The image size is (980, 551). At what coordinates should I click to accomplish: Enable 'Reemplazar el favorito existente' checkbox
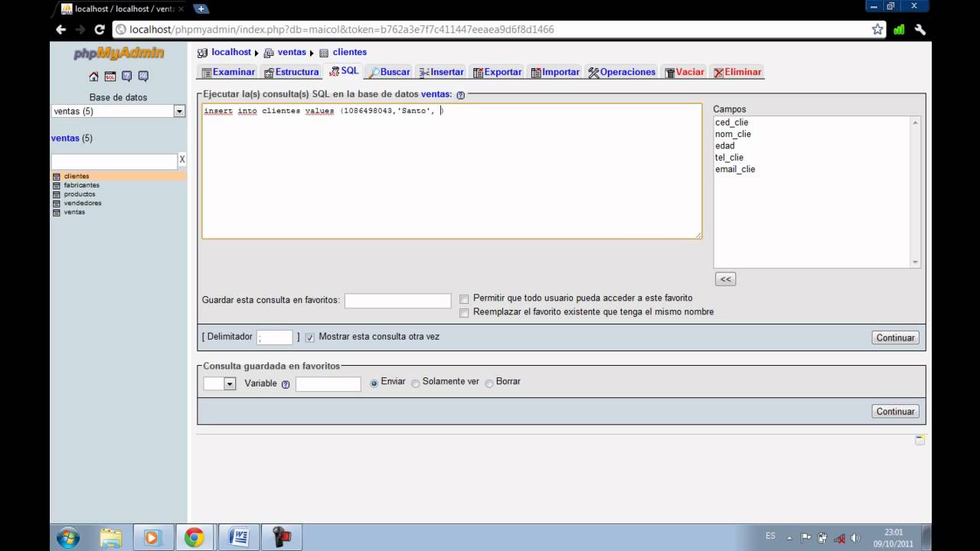tap(464, 313)
